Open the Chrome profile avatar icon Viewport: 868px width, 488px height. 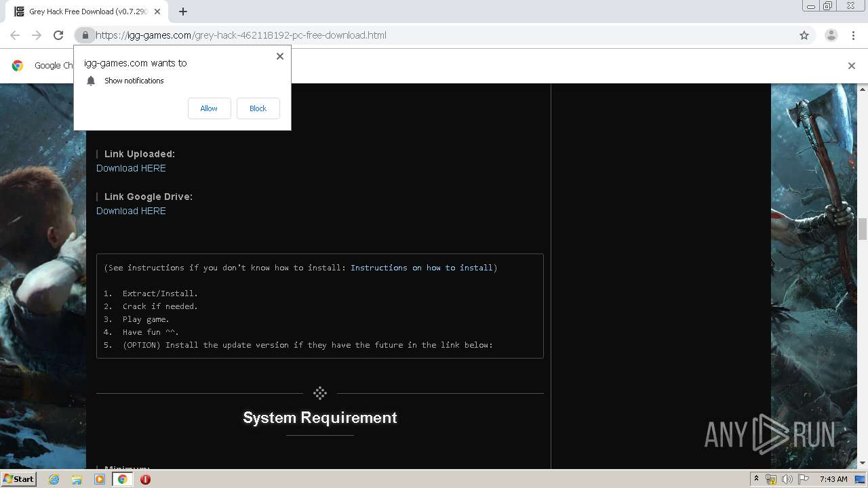831,35
